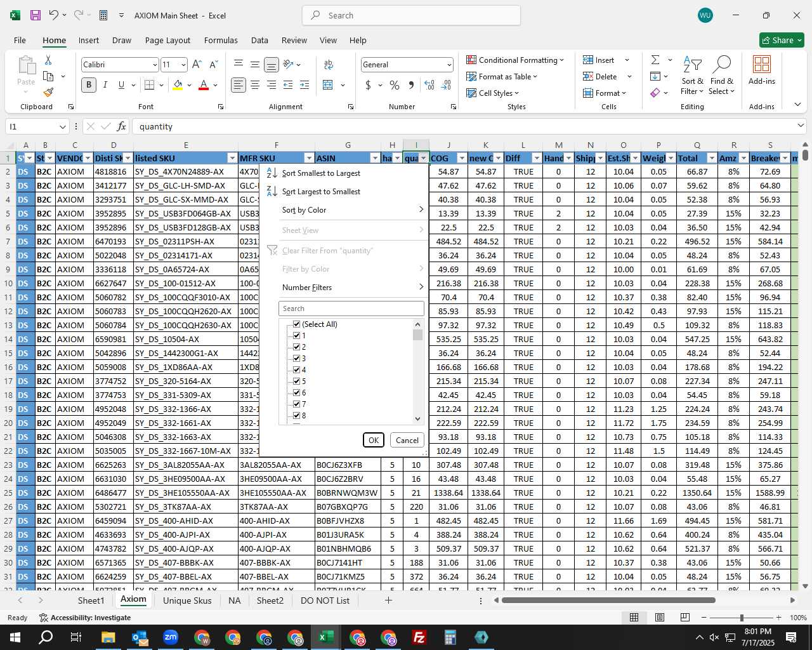
Task: Open File Explorer from taskbar
Action: coord(108,637)
